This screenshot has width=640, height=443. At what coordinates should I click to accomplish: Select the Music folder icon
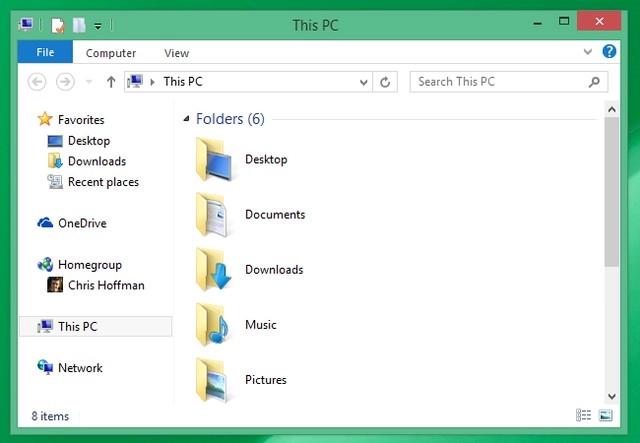pos(213,325)
